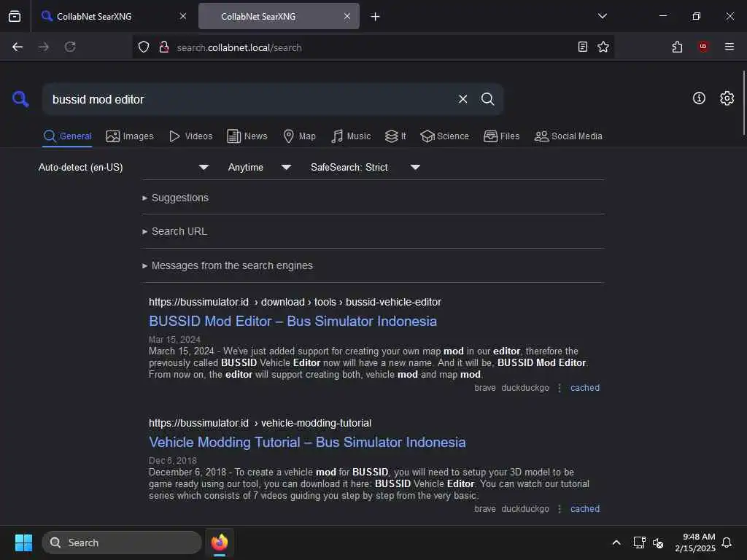Expand Messages from the search engines
The image size is (747, 560).
click(x=228, y=265)
